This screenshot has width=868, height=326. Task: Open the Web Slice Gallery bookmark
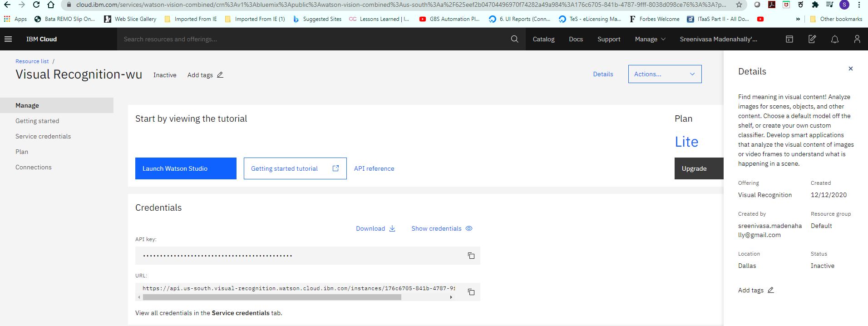point(130,19)
